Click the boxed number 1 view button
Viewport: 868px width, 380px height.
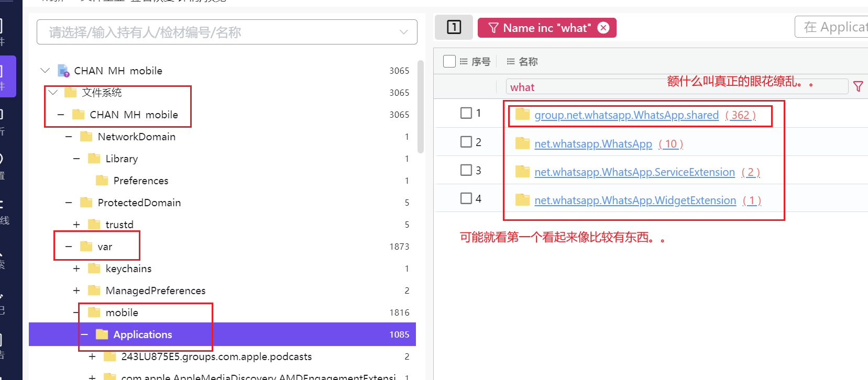pyautogui.click(x=454, y=27)
